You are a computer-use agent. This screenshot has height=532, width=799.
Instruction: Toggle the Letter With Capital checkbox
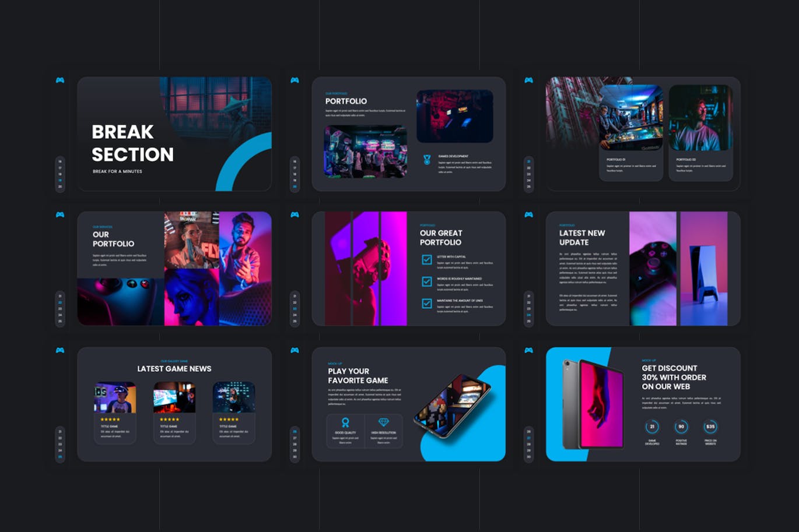tap(426, 259)
